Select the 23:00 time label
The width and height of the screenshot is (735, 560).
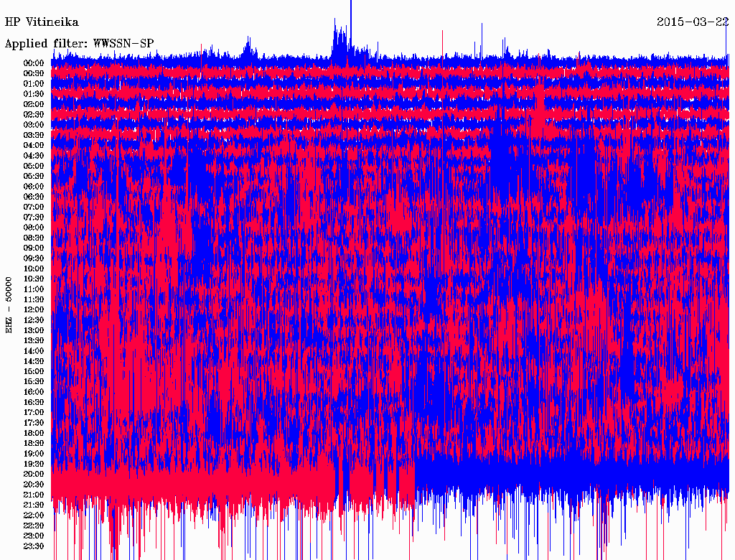(x=34, y=536)
